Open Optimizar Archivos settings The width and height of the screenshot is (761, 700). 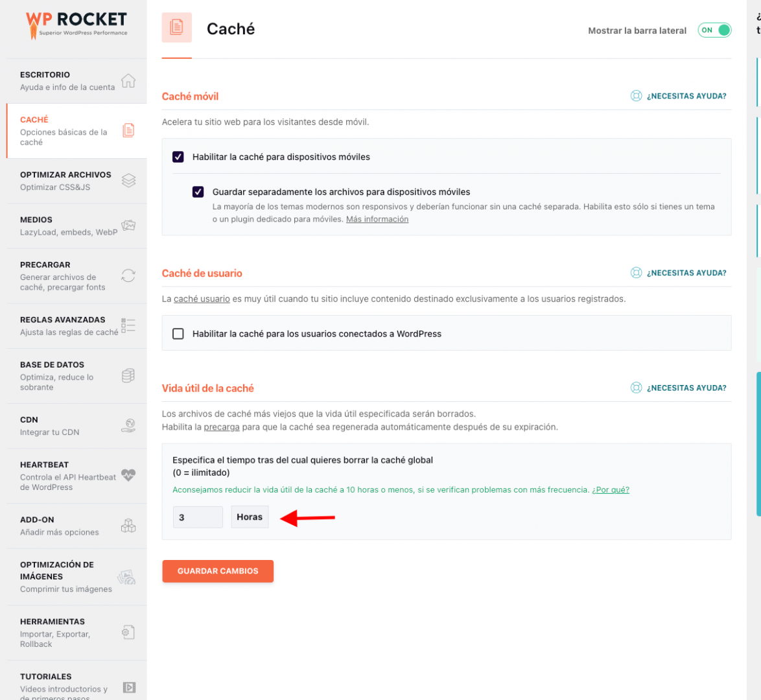pos(76,181)
